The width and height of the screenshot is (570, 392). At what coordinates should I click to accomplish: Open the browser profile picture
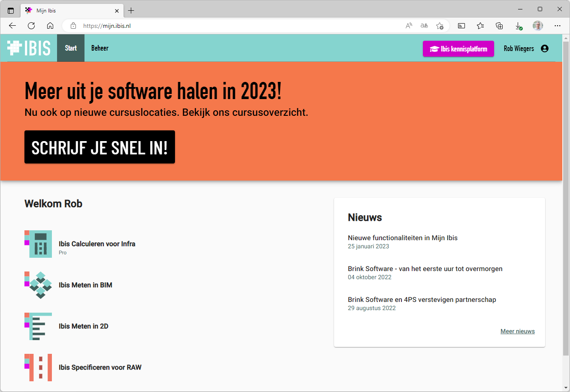click(538, 26)
